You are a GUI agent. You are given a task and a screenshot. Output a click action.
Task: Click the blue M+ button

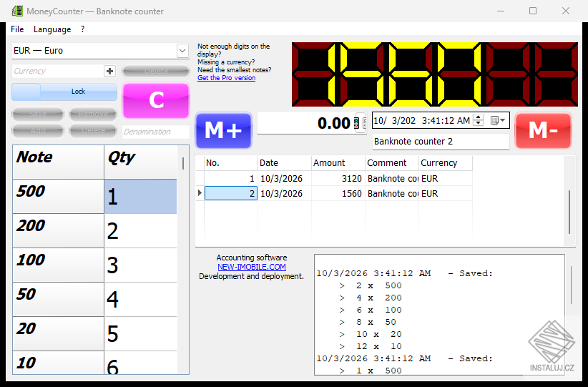223,130
